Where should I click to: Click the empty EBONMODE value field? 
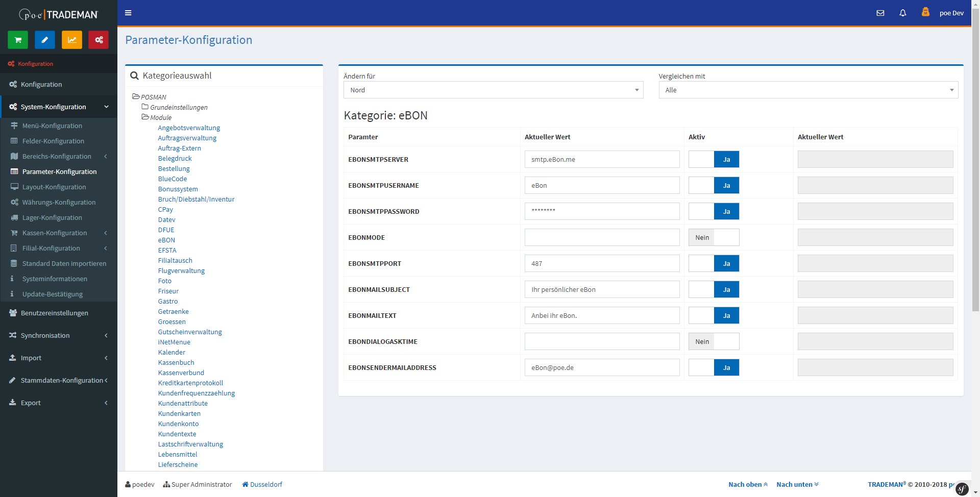point(602,237)
